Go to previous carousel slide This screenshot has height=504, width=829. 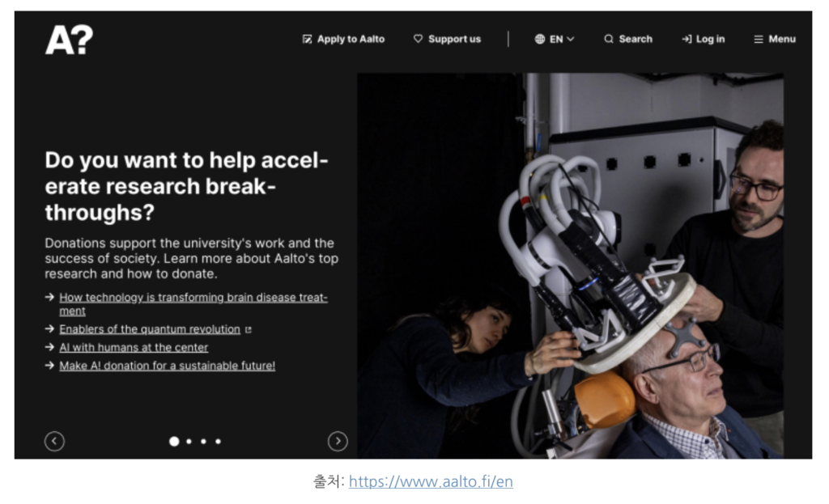pos(54,441)
